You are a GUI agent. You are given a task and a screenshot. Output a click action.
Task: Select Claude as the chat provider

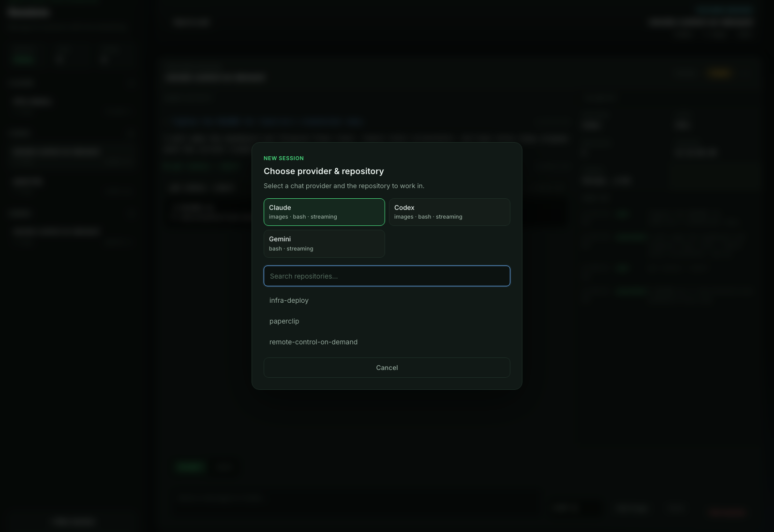coord(324,212)
